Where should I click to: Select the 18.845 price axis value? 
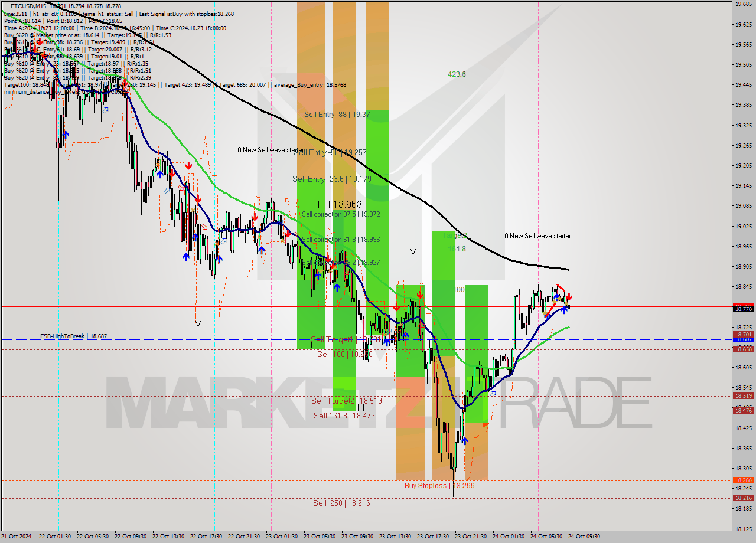(x=743, y=287)
